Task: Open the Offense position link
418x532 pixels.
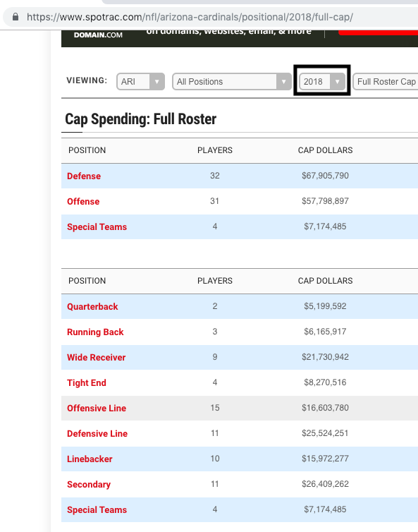Action: [x=83, y=202]
